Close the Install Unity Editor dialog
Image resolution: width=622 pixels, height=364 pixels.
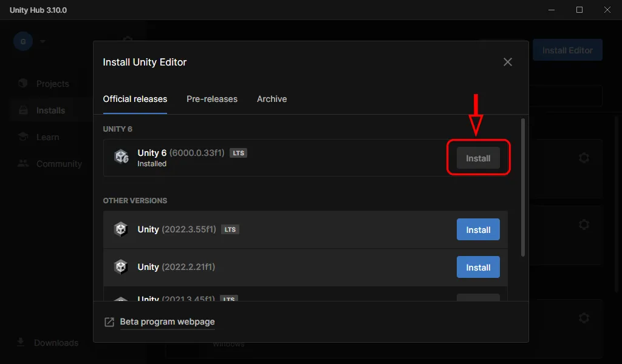click(x=508, y=62)
